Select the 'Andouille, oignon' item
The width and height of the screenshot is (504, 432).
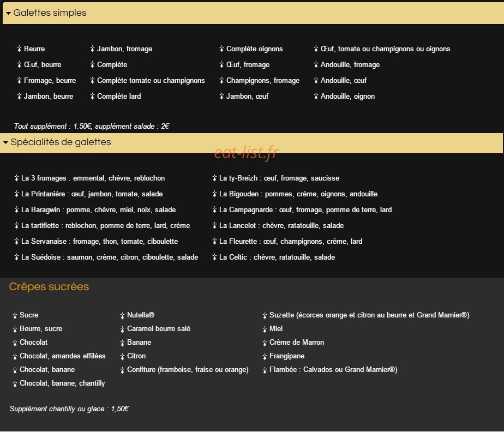click(x=348, y=96)
